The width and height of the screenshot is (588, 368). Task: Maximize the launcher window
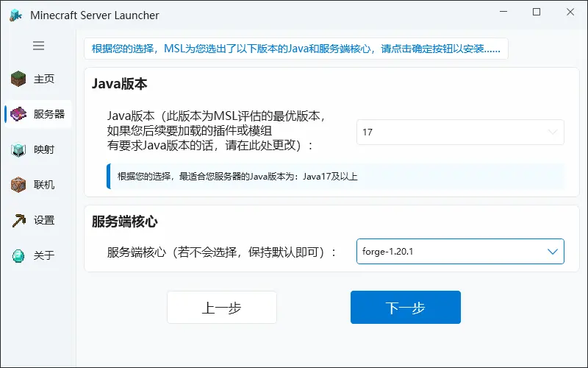[x=537, y=12]
